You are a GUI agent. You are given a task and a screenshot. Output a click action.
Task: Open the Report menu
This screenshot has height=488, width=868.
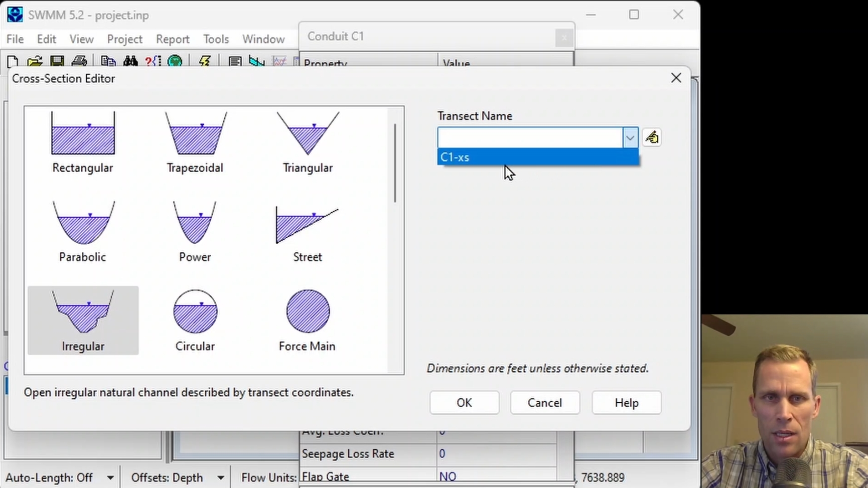[173, 39]
